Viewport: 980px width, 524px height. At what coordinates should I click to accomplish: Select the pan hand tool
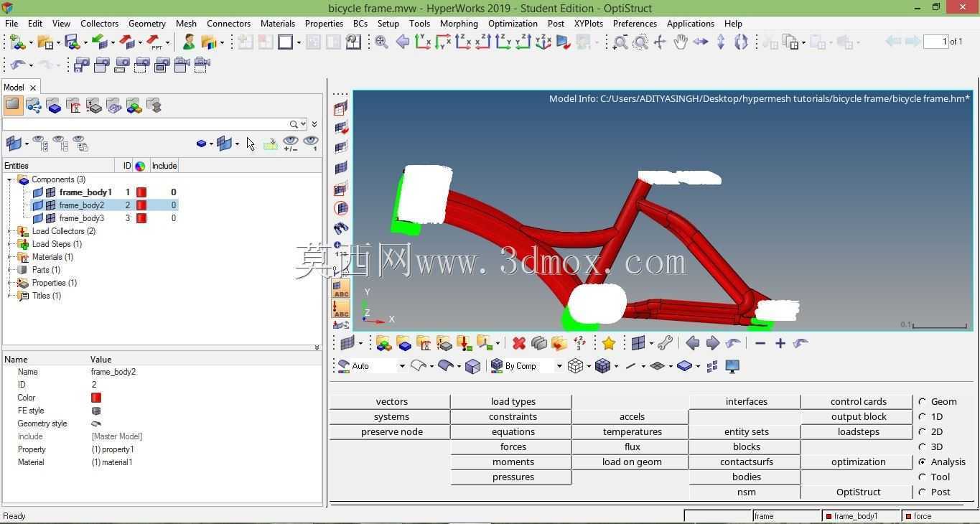pyautogui.click(x=680, y=42)
